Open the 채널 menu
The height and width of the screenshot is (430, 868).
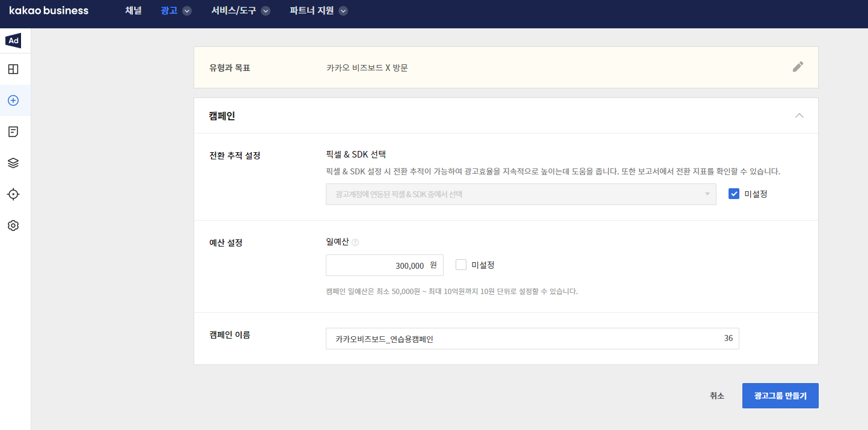click(133, 11)
